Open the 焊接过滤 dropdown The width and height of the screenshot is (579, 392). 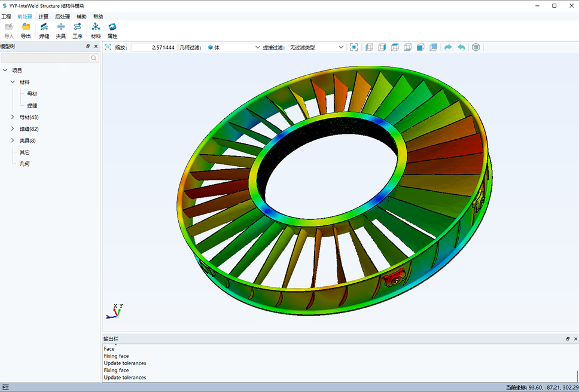click(x=316, y=47)
